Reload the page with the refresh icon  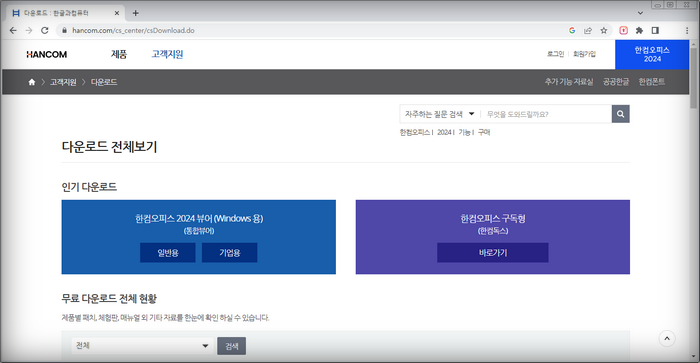coord(45,30)
